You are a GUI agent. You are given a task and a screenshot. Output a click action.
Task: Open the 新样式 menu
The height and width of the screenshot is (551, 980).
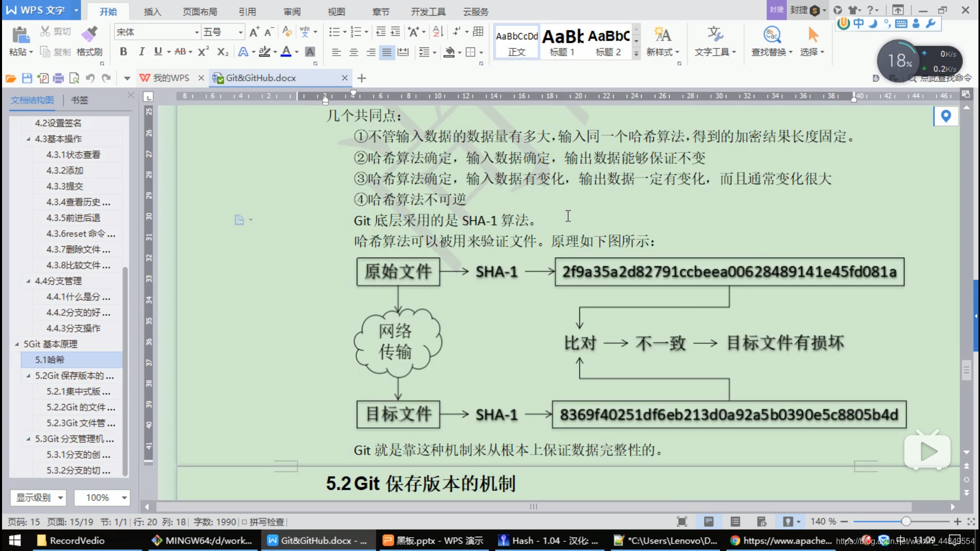[x=663, y=42]
